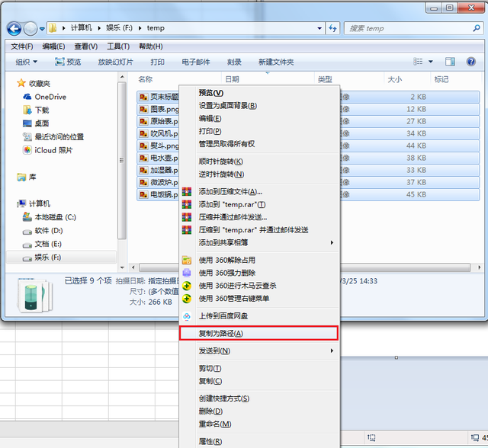Click the 打印 toolbar button
The height and width of the screenshot is (448, 488).
[158, 62]
